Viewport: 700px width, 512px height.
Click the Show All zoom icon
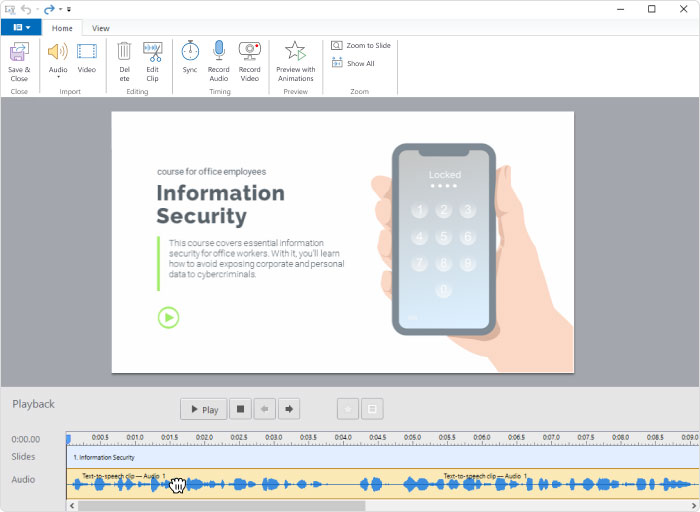pyautogui.click(x=337, y=63)
